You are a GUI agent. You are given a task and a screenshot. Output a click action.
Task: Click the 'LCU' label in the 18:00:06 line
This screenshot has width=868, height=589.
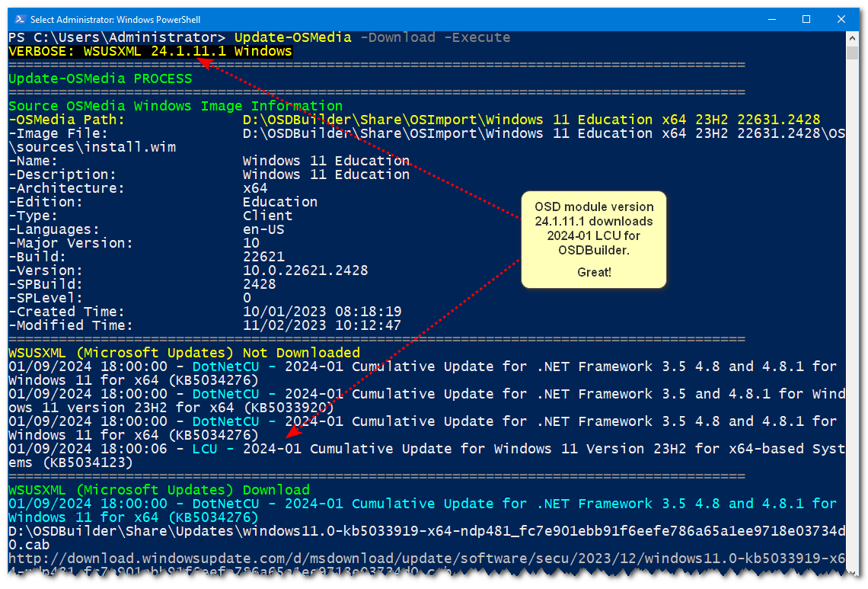pyautogui.click(x=205, y=449)
